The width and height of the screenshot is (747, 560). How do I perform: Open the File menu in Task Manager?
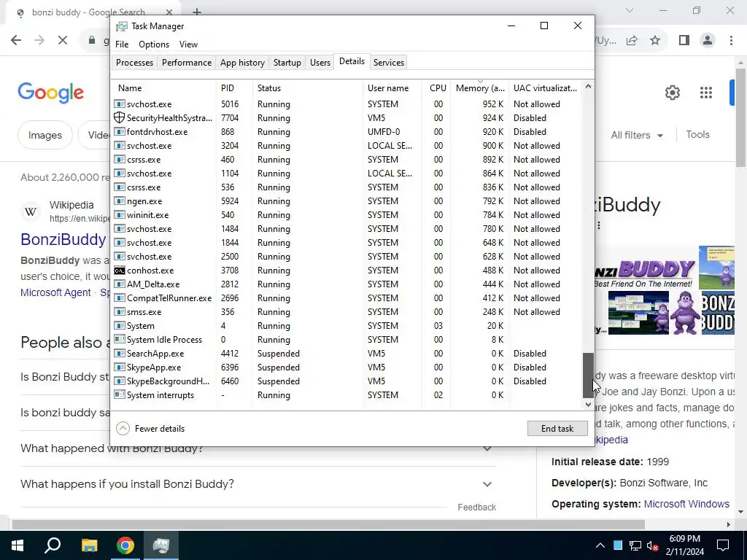[x=122, y=44]
